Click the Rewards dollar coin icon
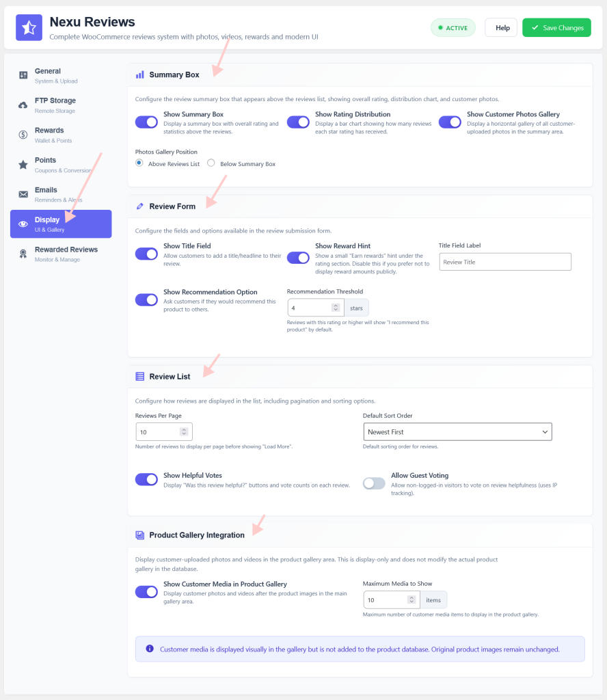 (x=23, y=135)
